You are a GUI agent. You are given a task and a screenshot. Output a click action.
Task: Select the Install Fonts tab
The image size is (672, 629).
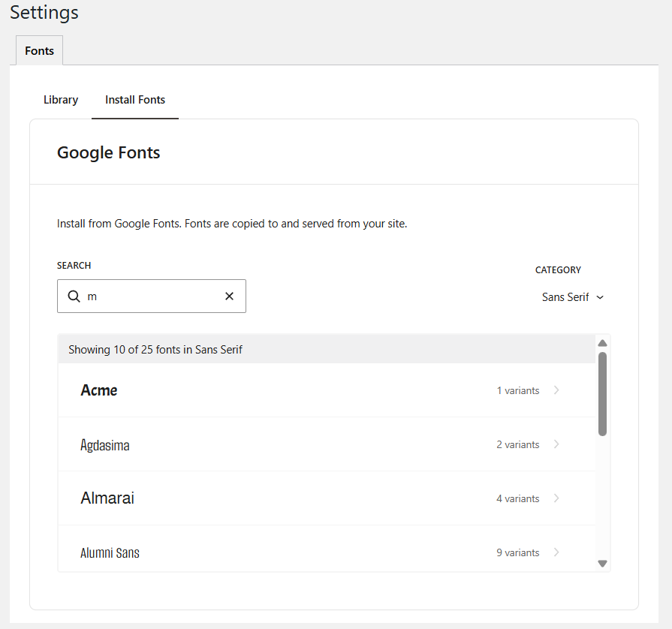134,99
